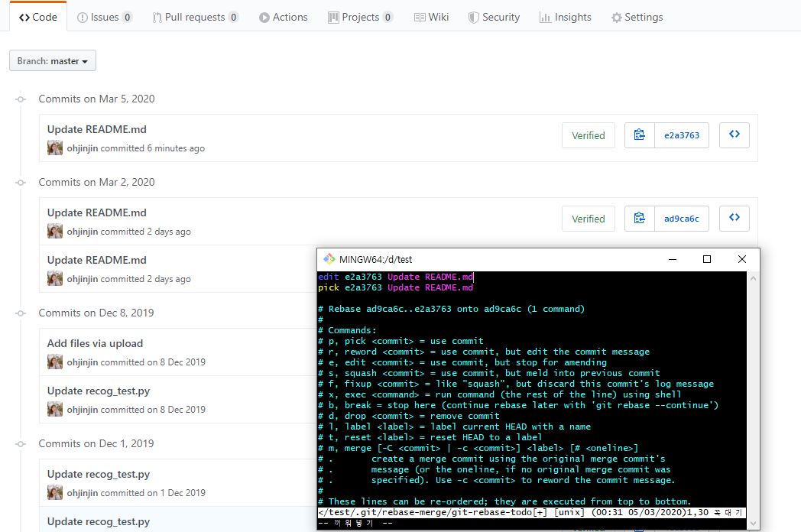The width and height of the screenshot is (801, 532).
Task: Click ohjinjin's avatar on the newest commit
Action: (54, 148)
